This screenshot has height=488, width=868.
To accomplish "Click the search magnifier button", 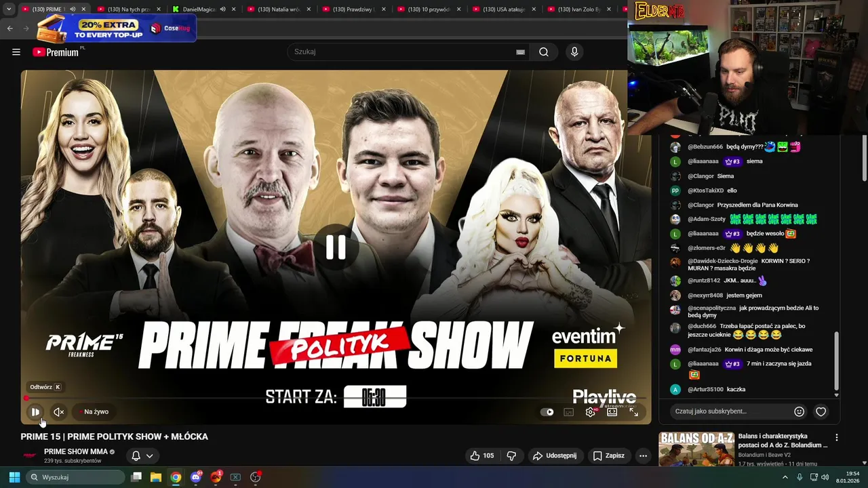I will pyautogui.click(x=544, y=52).
